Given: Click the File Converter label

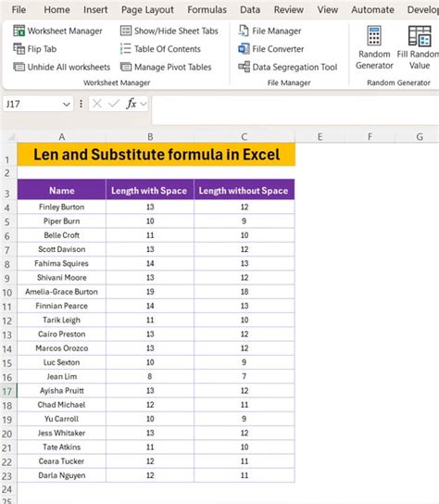Looking at the screenshot, I should (278, 49).
